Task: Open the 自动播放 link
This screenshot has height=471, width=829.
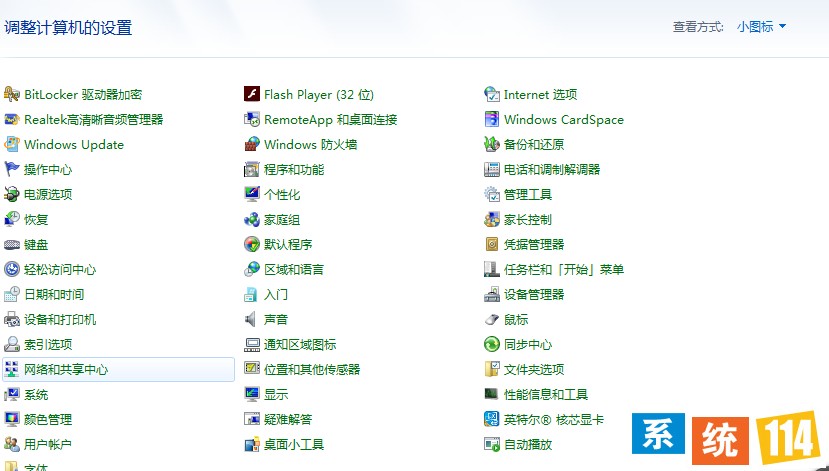Action: (x=528, y=445)
